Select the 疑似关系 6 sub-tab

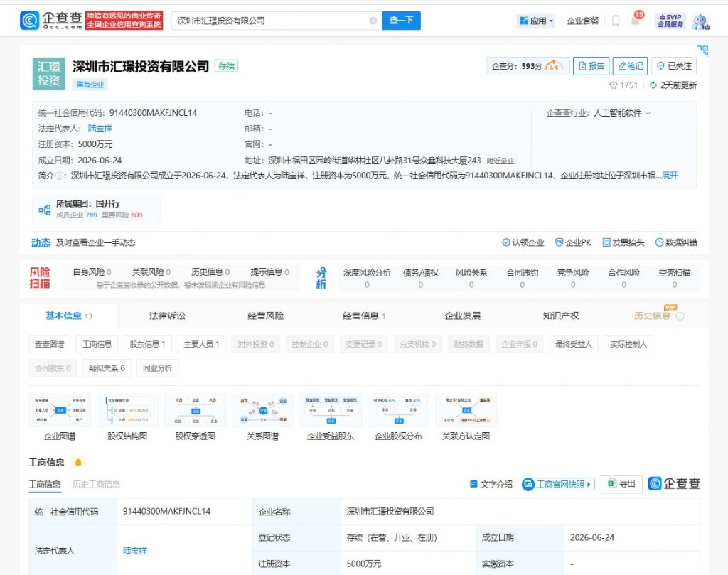(107, 368)
